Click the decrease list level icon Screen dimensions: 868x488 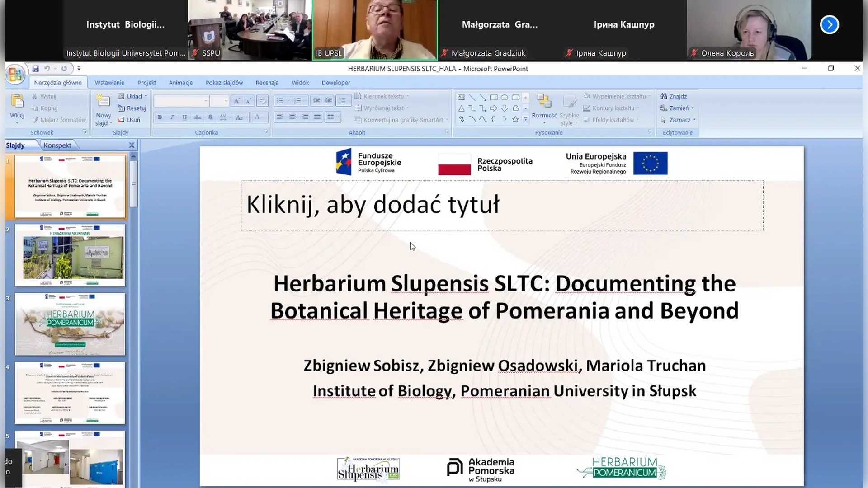316,101
